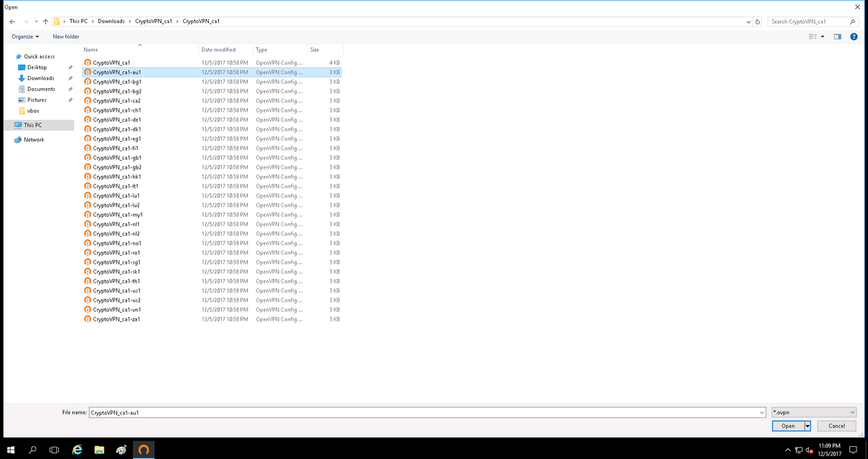Select Network in the navigation pane
The image size is (868, 459).
click(x=34, y=140)
